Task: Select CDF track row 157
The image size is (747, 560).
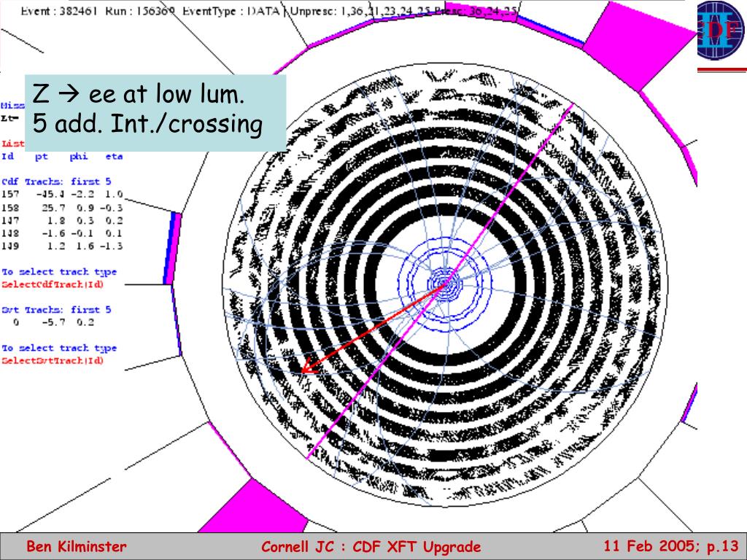Action: click(62, 194)
